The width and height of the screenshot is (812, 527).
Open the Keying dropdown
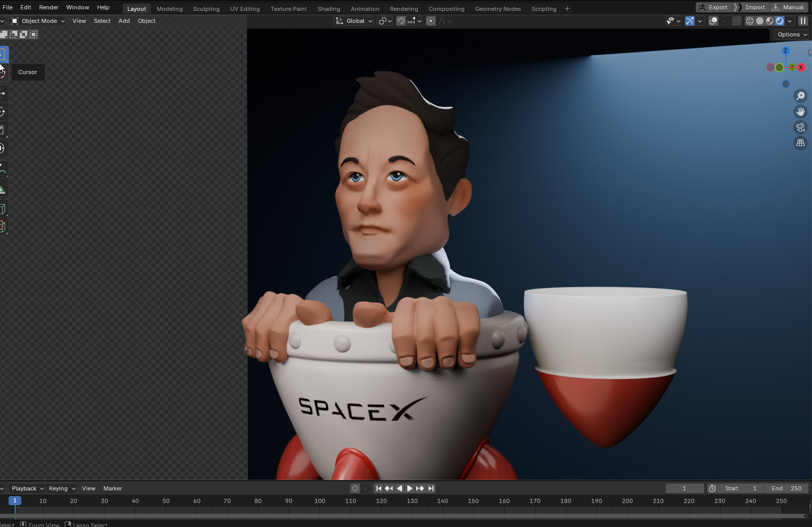tap(61, 488)
